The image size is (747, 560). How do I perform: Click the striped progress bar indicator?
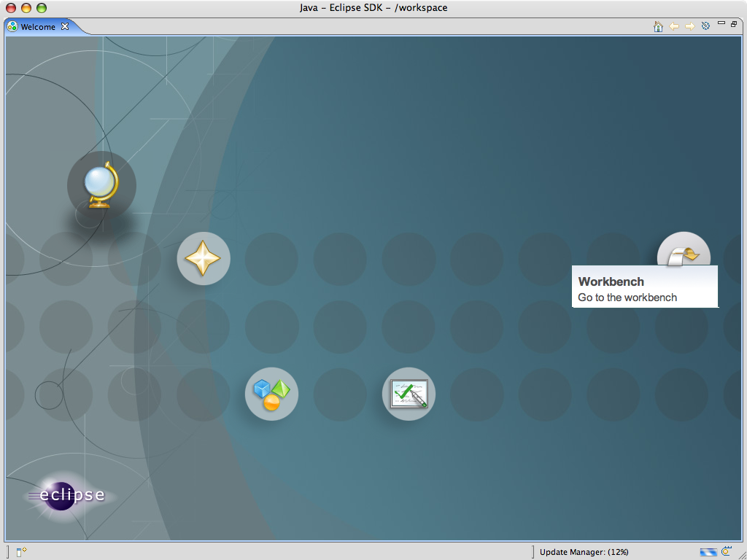(708, 553)
